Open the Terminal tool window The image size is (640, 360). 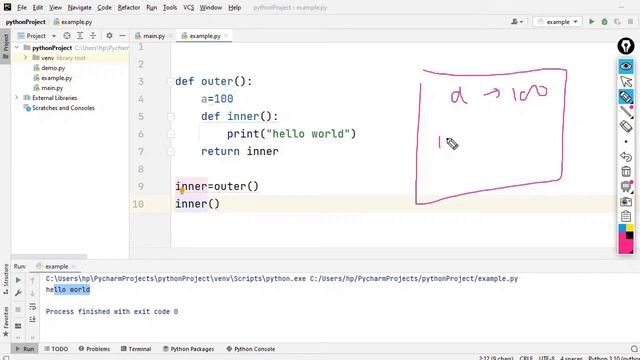coord(136,349)
